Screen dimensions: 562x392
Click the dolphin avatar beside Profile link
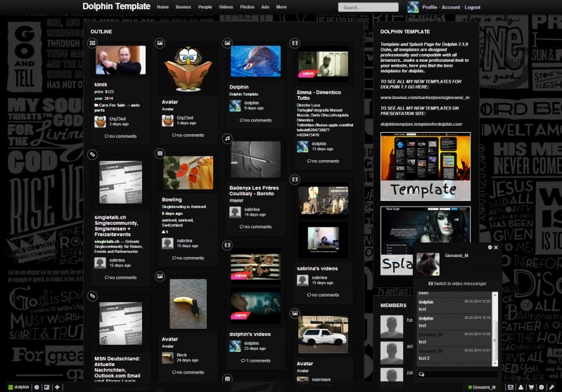click(x=413, y=7)
